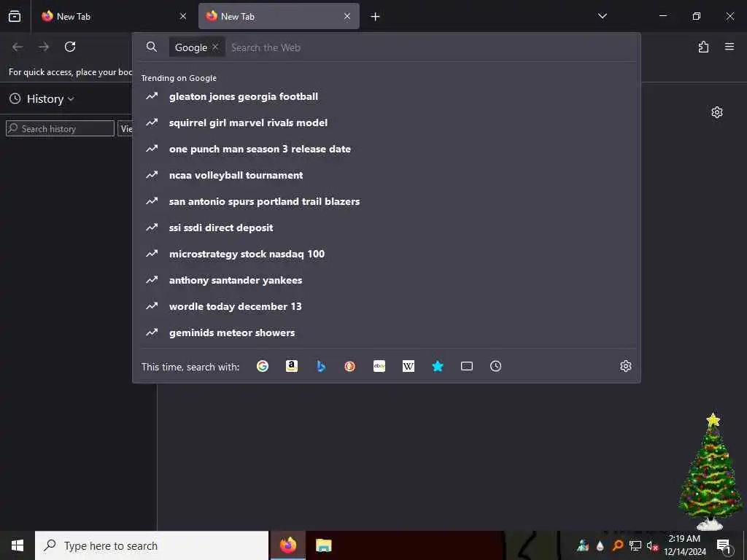Close the second New Tab
Screen dimensions: 747x560
click(x=347, y=16)
